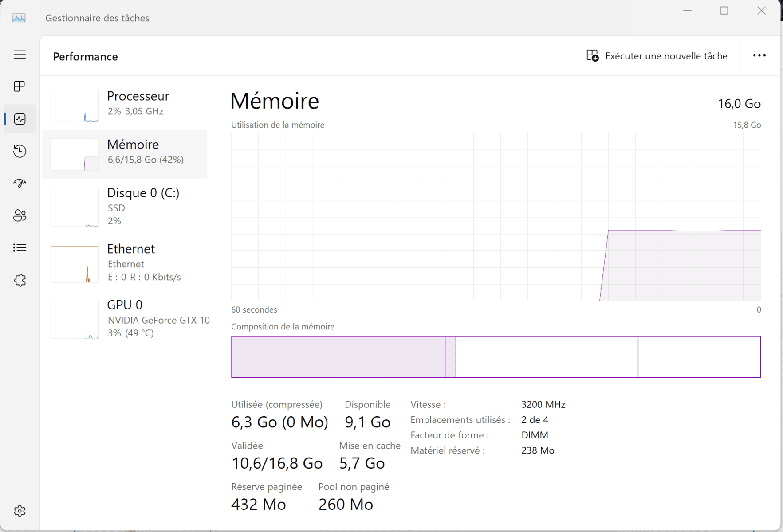Click the Task Manager app icon
Screen dimensions: 783x532
tap(19, 18)
